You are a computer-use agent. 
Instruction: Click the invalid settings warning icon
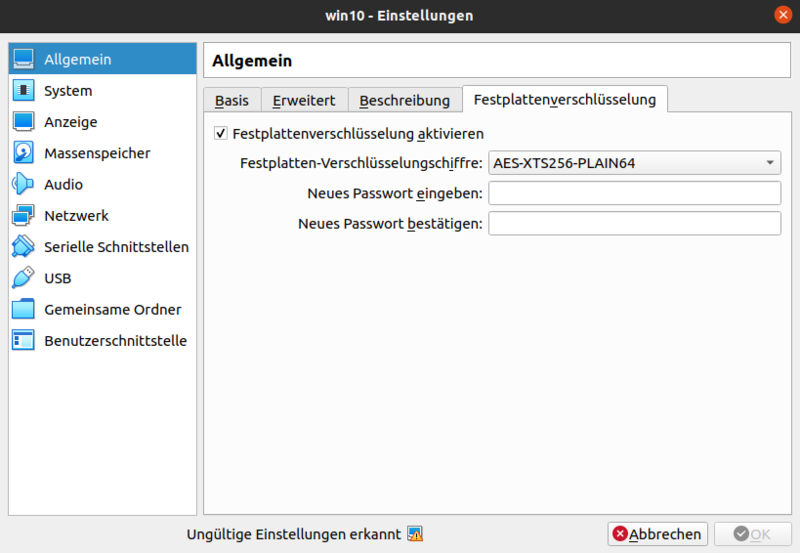[415, 534]
